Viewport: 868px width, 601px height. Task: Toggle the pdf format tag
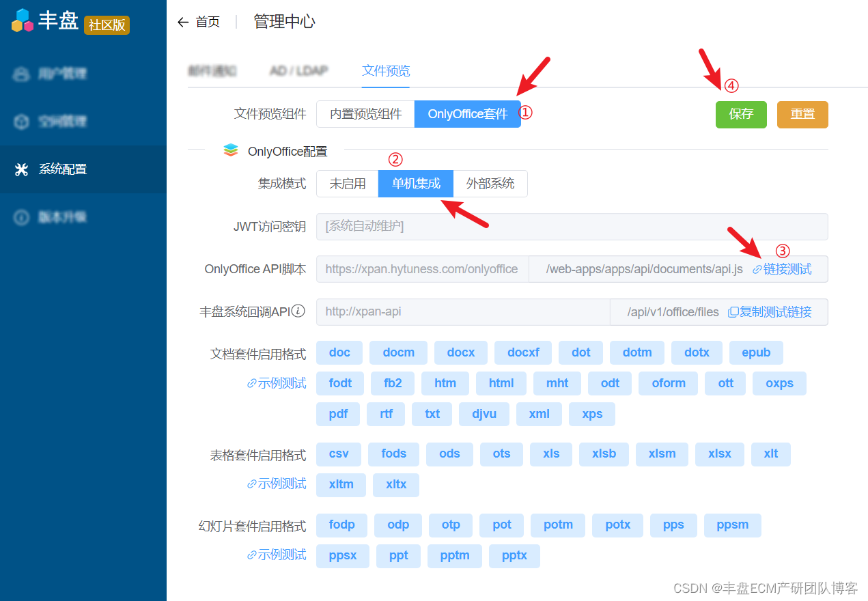click(x=339, y=414)
